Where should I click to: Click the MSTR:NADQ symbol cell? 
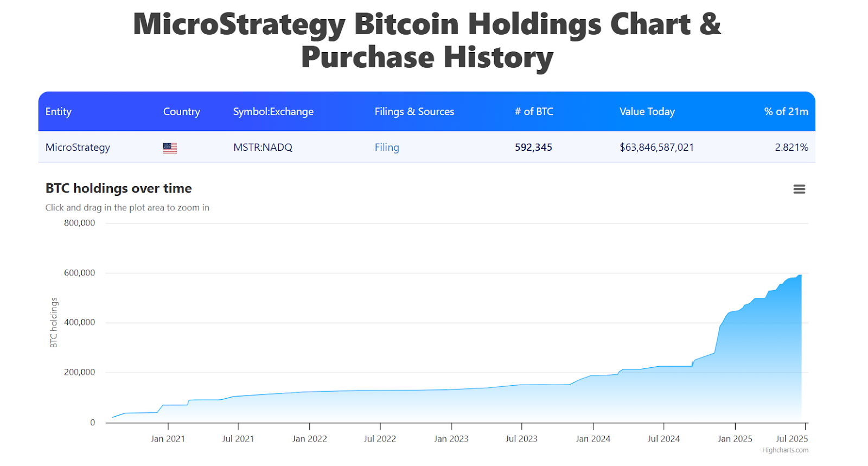point(263,148)
